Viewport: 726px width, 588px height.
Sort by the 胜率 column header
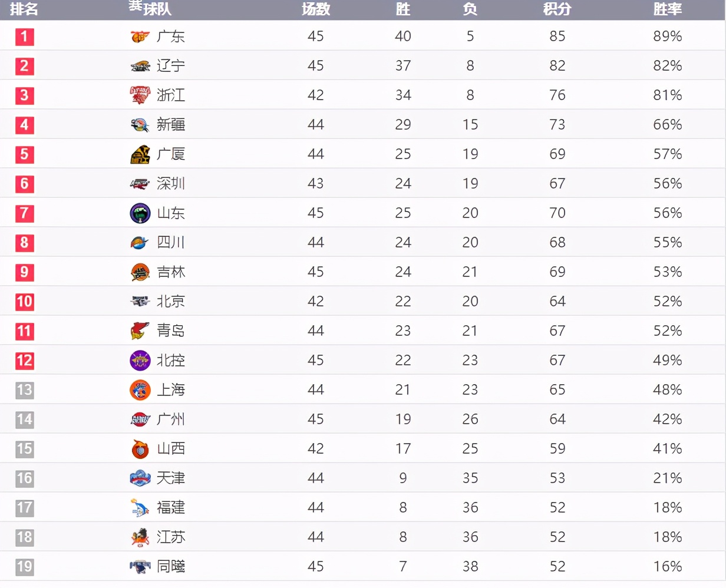668,9
